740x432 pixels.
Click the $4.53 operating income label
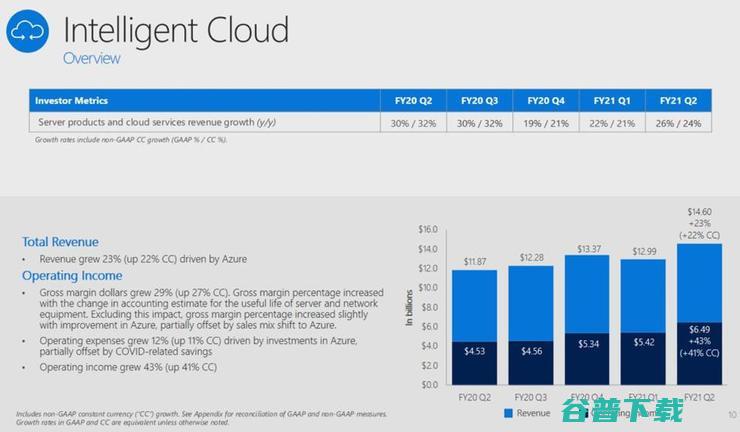point(474,351)
